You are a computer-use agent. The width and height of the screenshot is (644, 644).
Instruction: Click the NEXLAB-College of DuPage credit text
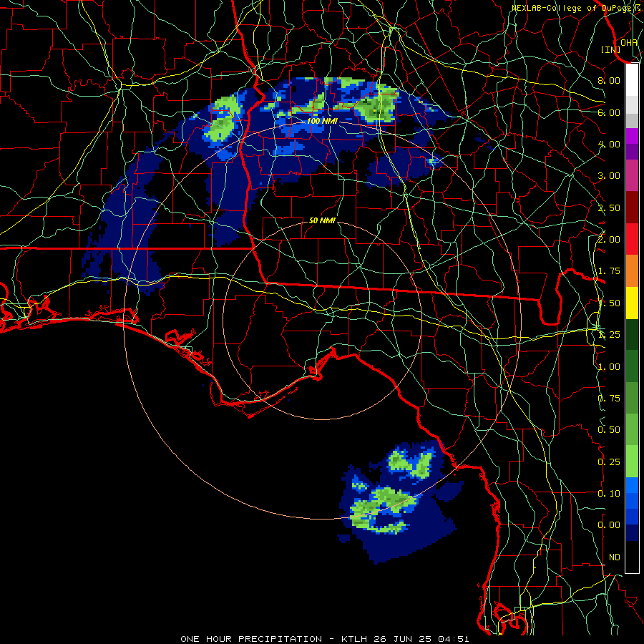[574, 8]
